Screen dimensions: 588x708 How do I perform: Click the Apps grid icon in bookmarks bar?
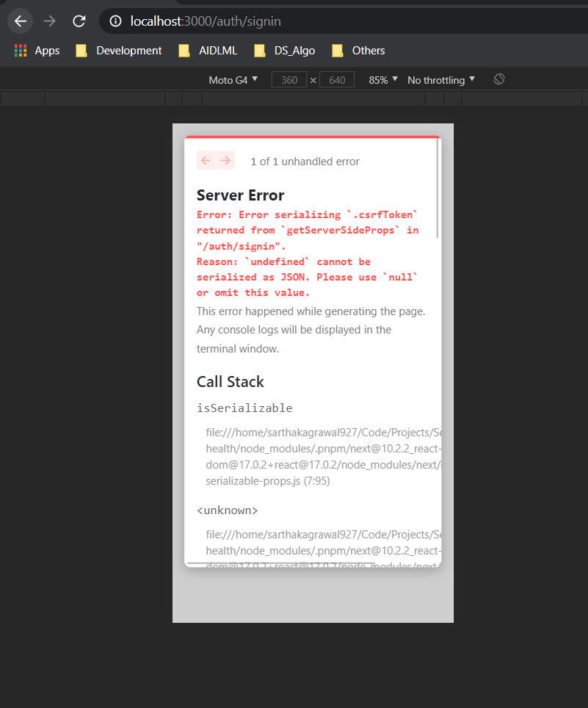[x=18, y=50]
